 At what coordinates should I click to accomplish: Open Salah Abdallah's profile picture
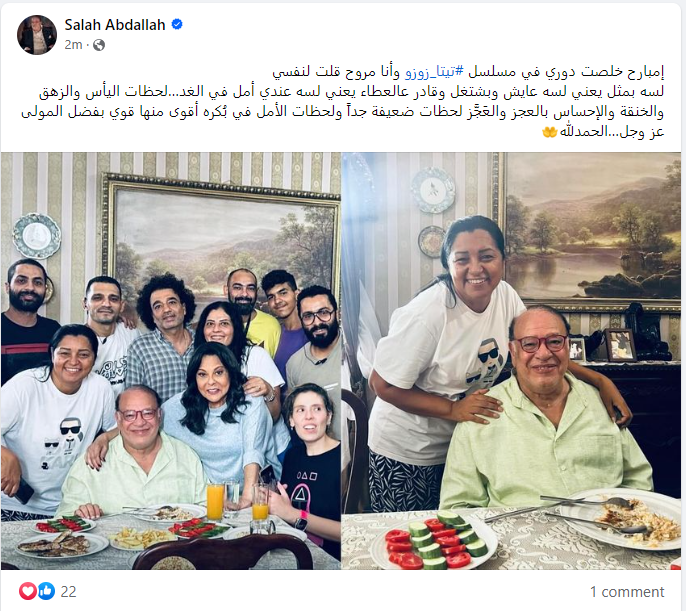[x=37, y=35]
